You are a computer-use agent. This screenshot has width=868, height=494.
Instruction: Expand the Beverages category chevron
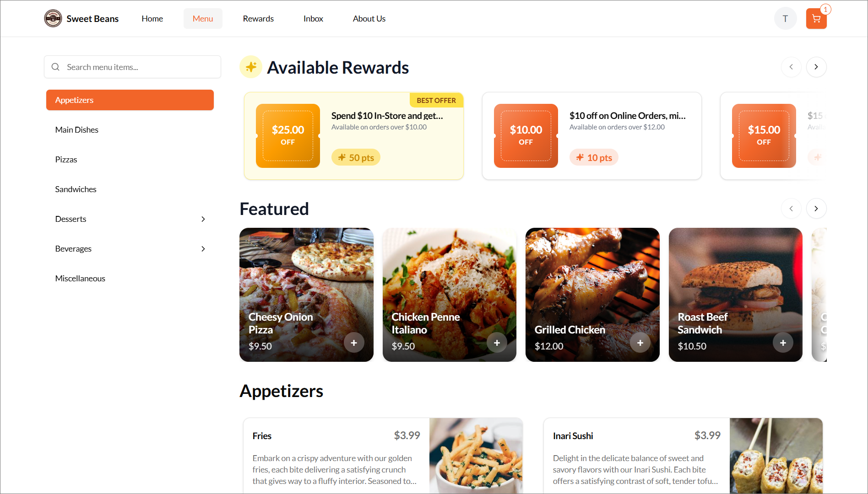tap(203, 249)
